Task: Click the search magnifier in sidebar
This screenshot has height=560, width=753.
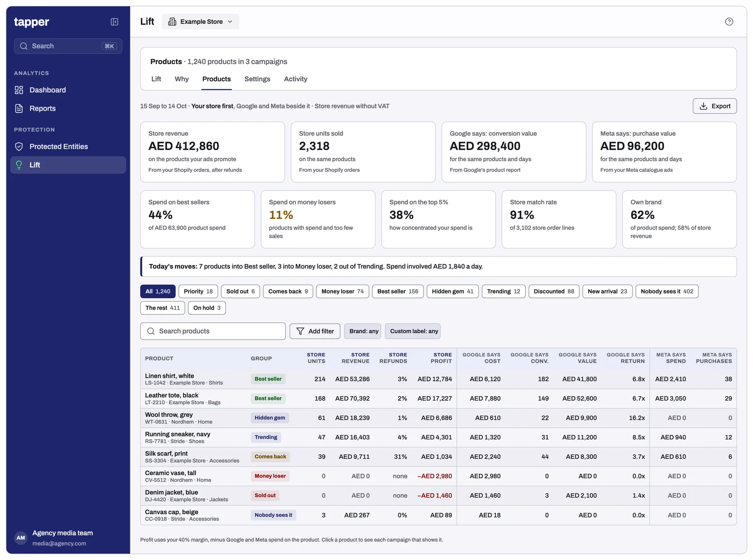Action: pyautogui.click(x=24, y=46)
